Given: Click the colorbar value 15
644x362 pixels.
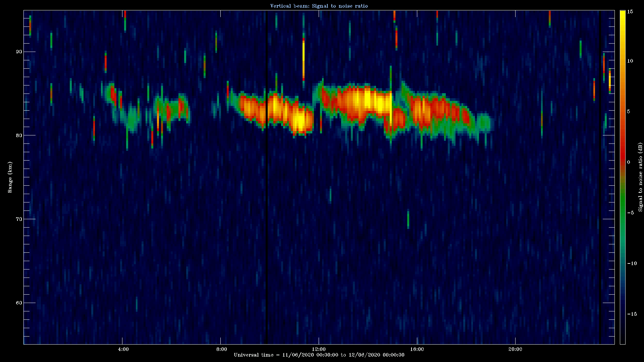Looking at the screenshot, I should pos(630,12).
